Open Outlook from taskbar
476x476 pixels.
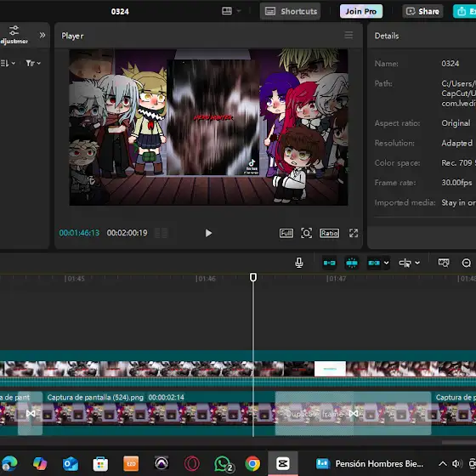coord(71,463)
